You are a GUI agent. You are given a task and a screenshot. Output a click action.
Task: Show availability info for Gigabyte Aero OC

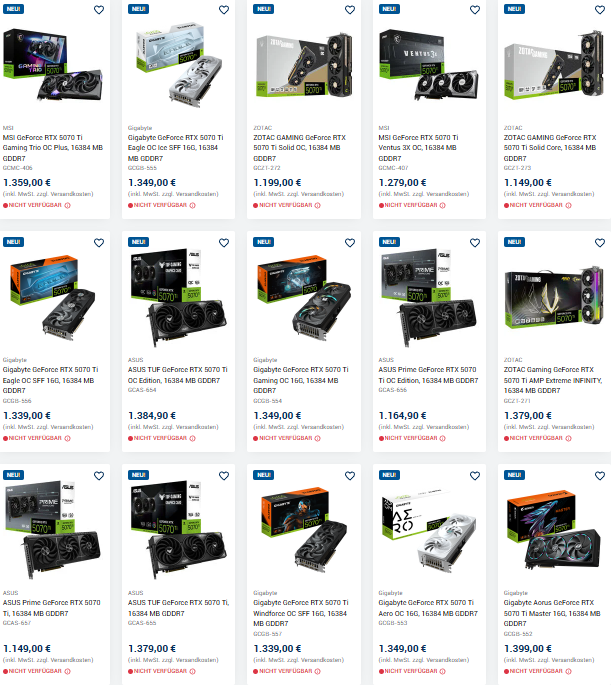(x=443, y=671)
